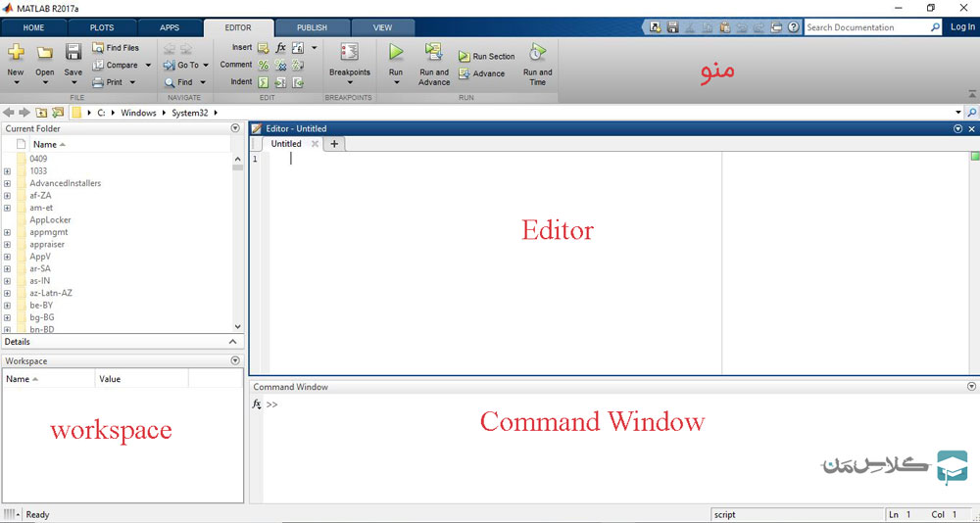This screenshot has height=523, width=980.
Task: Click the new shortcut quick access icon
Action: (x=655, y=27)
